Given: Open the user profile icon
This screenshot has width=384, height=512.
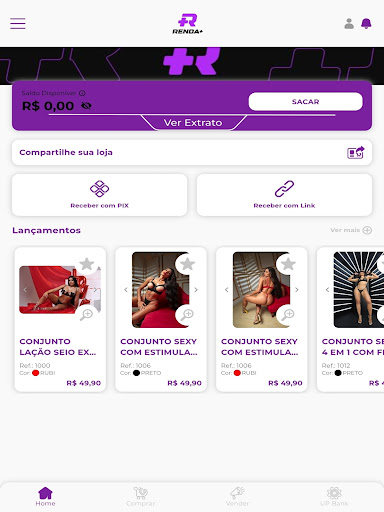Looking at the screenshot, I should click(x=349, y=24).
